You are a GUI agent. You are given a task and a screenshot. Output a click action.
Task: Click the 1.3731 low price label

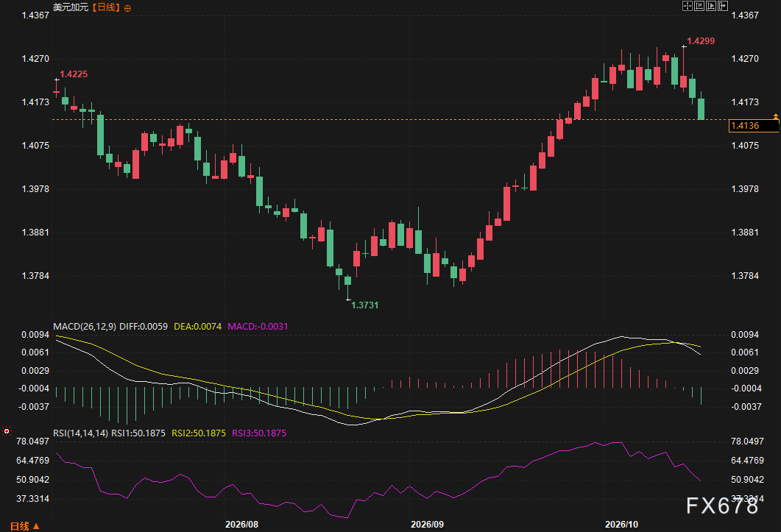tap(364, 305)
